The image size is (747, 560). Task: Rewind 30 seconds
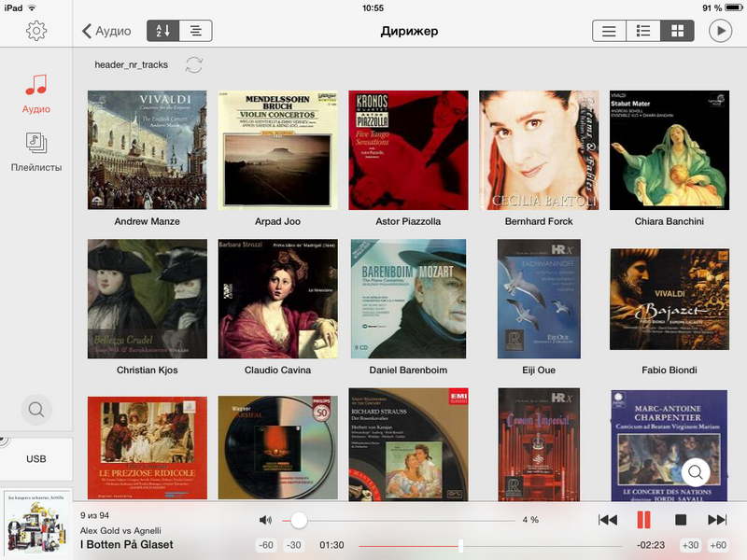point(294,546)
